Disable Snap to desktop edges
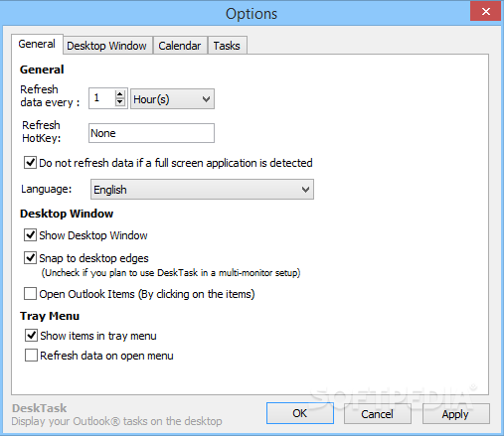504x436 pixels. pyautogui.click(x=30, y=258)
